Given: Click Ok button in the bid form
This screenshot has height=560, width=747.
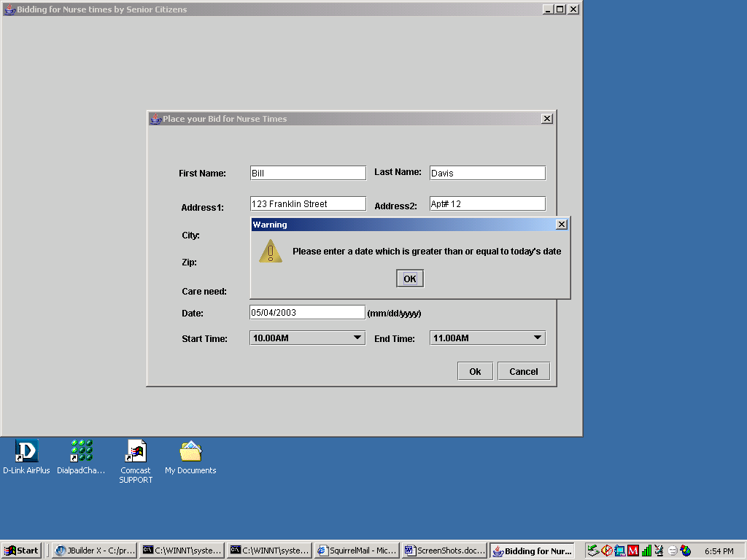Looking at the screenshot, I should [475, 371].
